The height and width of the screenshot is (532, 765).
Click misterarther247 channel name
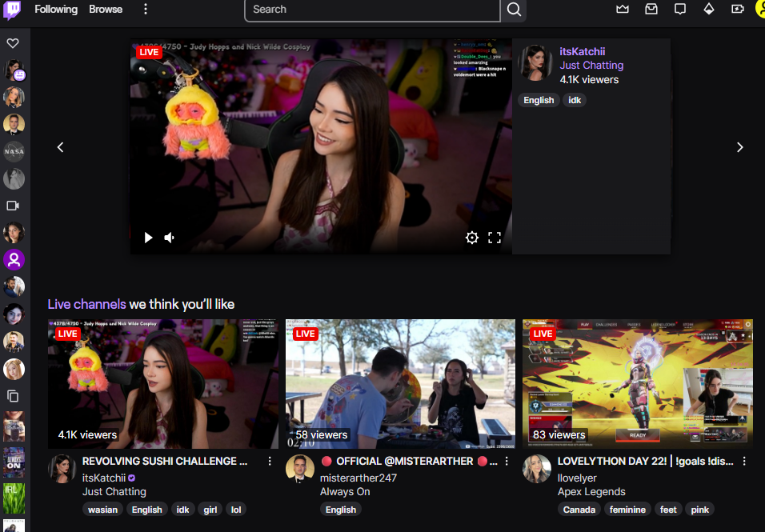(358, 478)
